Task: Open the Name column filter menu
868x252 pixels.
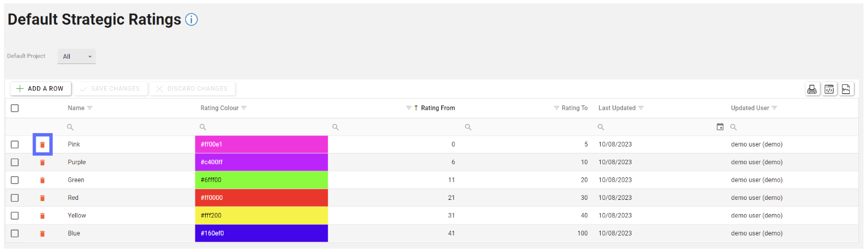Action: tap(89, 108)
